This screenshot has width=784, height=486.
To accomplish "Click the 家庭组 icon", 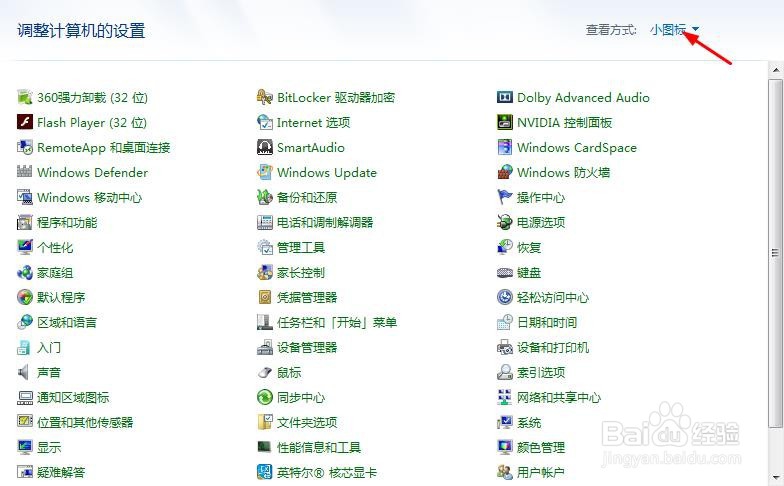I will coord(24,272).
